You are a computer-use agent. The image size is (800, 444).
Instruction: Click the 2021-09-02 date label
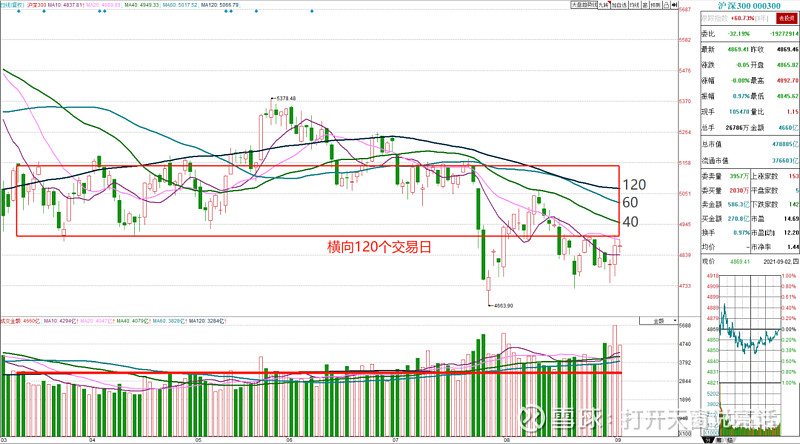coord(777,262)
